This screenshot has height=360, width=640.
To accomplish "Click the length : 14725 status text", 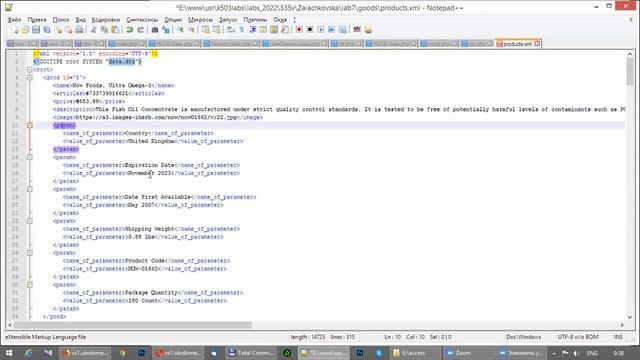I will click(308, 337).
